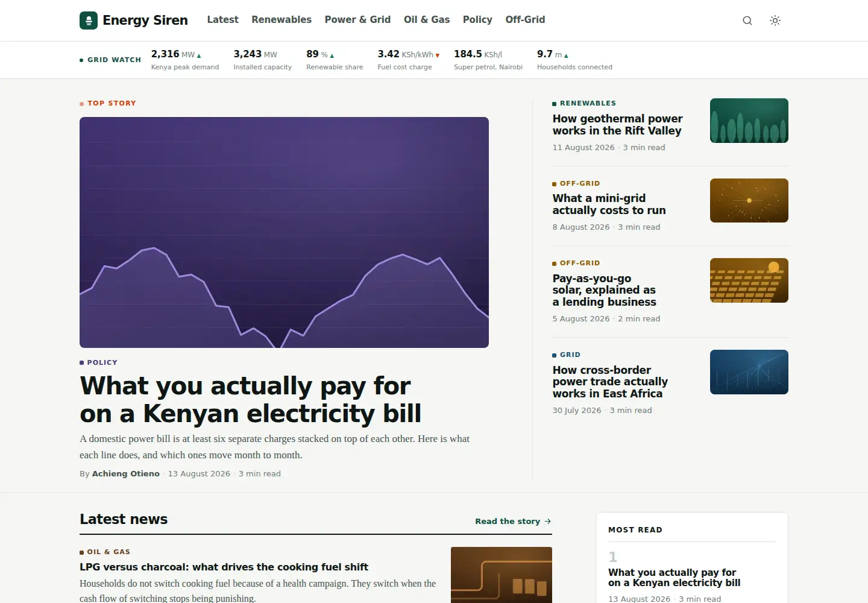Open author Achieng Otieno's page
The width and height of the screenshot is (868, 603).
pos(125,474)
